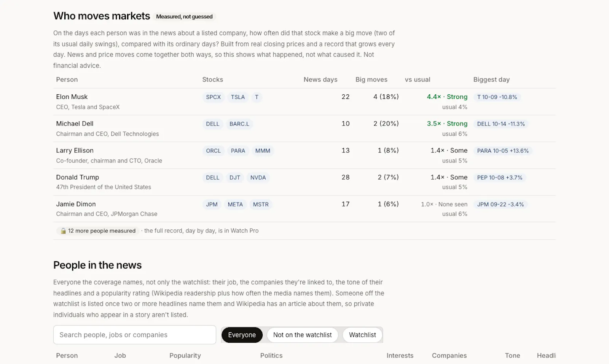Click the MSTR stock tag
The width and height of the screenshot is (609, 364).
[261, 205]
